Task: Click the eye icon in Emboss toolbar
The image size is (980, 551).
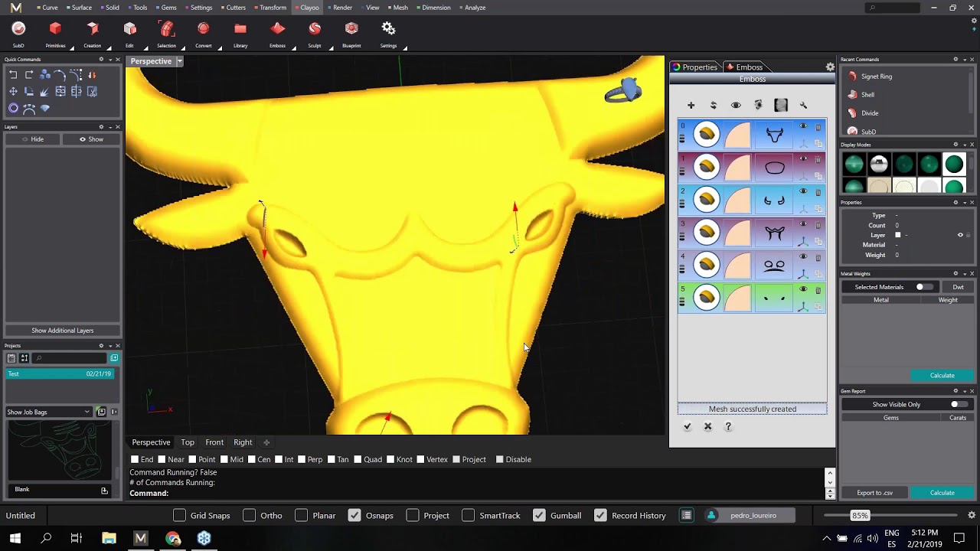Action: tap(736, 105)
